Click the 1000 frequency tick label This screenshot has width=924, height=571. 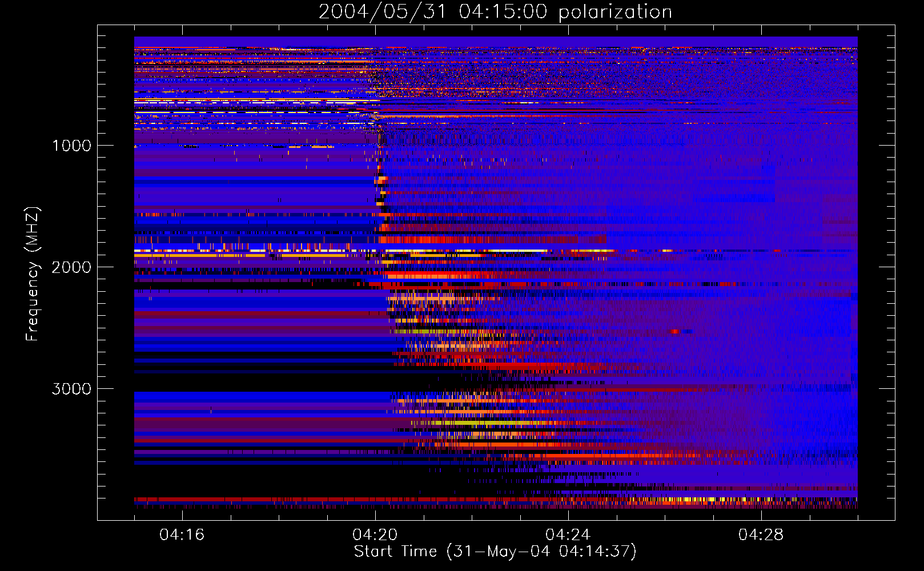click(x=72, y=146)
